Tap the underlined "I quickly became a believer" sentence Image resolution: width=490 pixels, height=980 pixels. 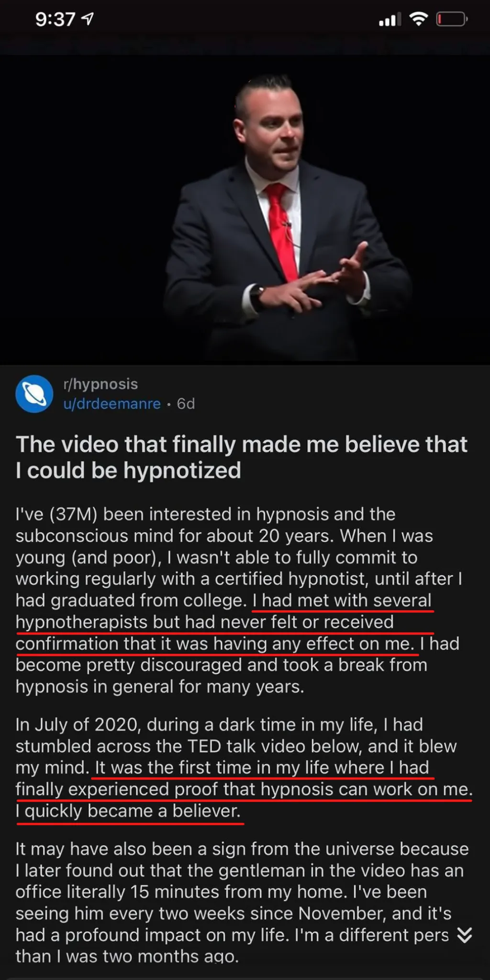128,811
